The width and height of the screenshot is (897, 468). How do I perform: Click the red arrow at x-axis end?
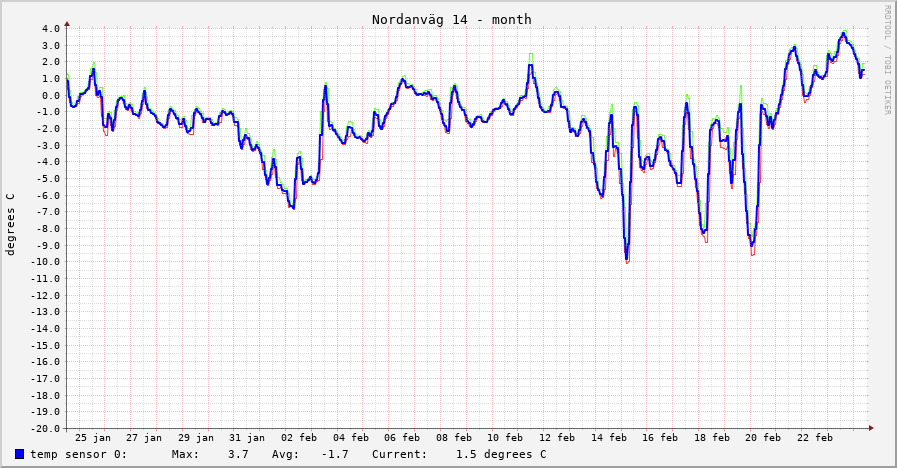pyautogui.click(x=870, y=428)
